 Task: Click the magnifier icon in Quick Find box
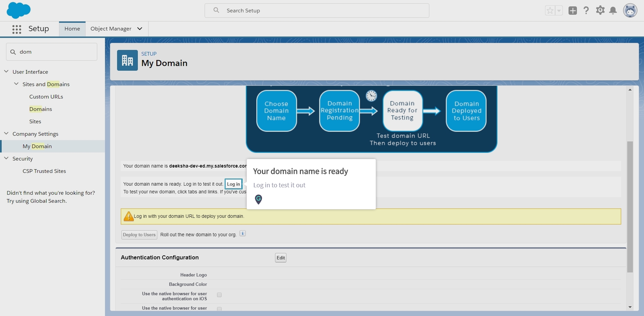(x=13, y=52)
